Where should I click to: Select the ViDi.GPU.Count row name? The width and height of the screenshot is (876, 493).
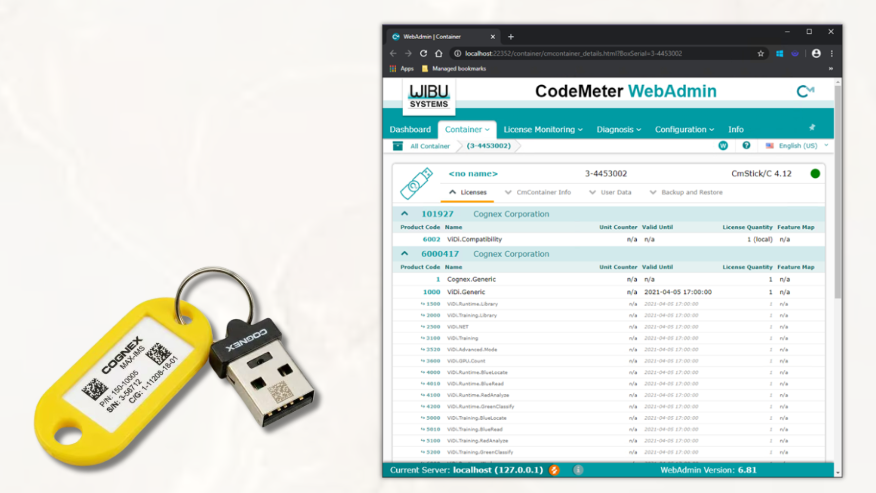pos(466,361)
